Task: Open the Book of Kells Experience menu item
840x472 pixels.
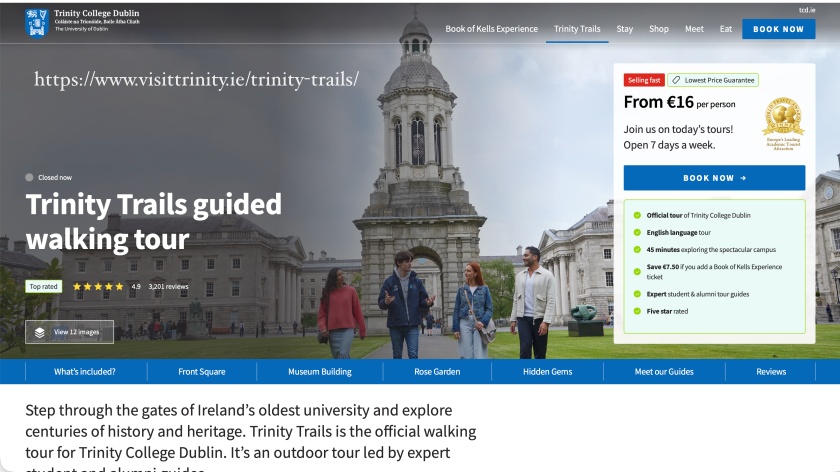Action: [x=491, y=29]
